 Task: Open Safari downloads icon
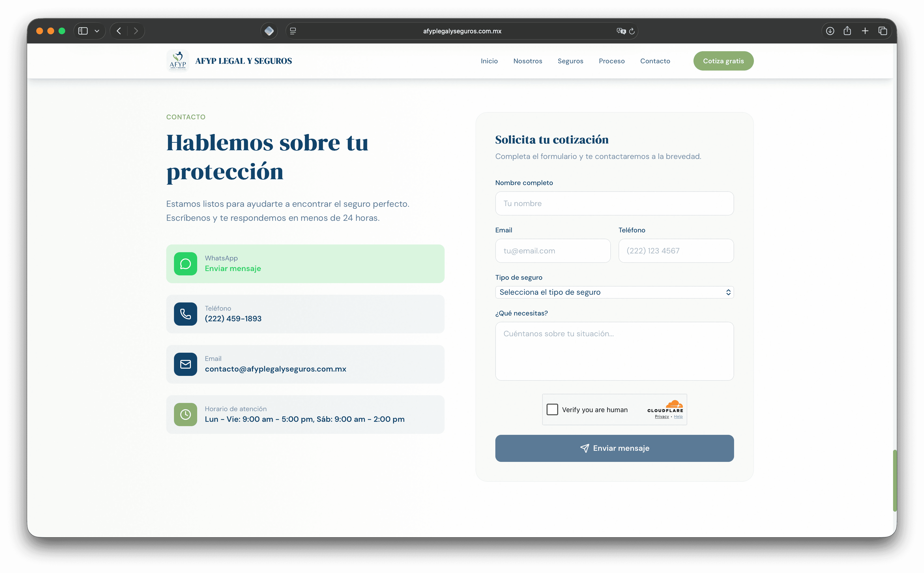pos(830,31)
